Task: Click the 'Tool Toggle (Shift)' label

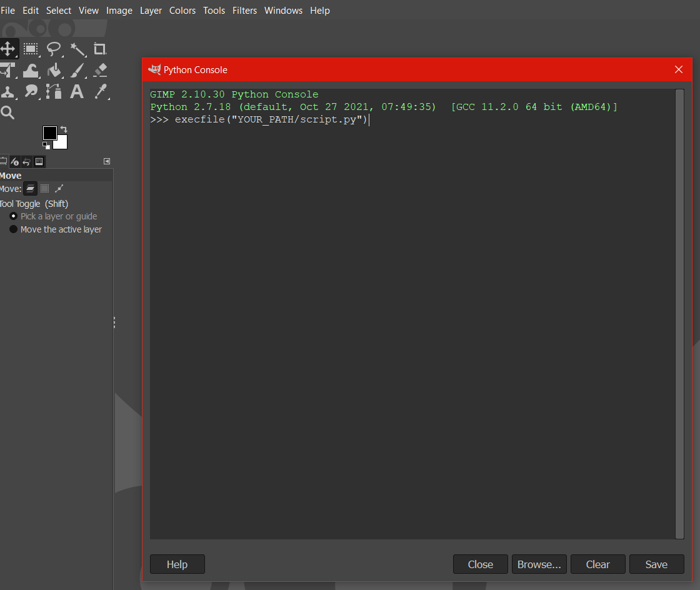Action: [34, 204]
